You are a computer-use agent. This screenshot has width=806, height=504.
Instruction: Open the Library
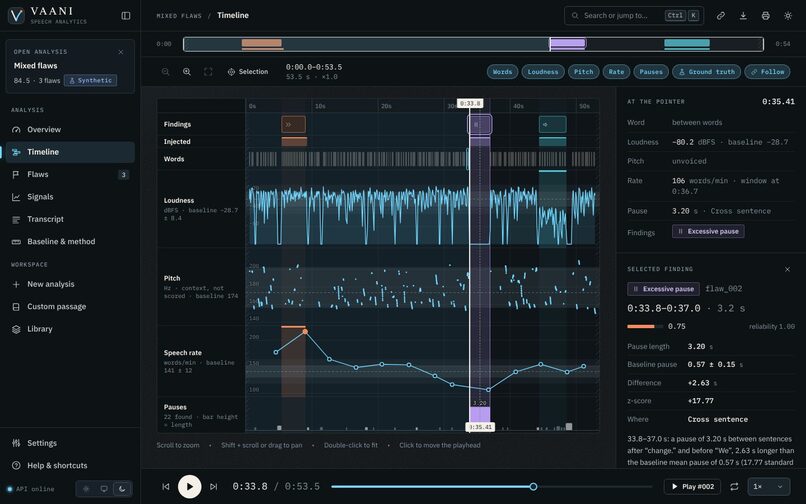pyautogui.click(x=70, y=329)
